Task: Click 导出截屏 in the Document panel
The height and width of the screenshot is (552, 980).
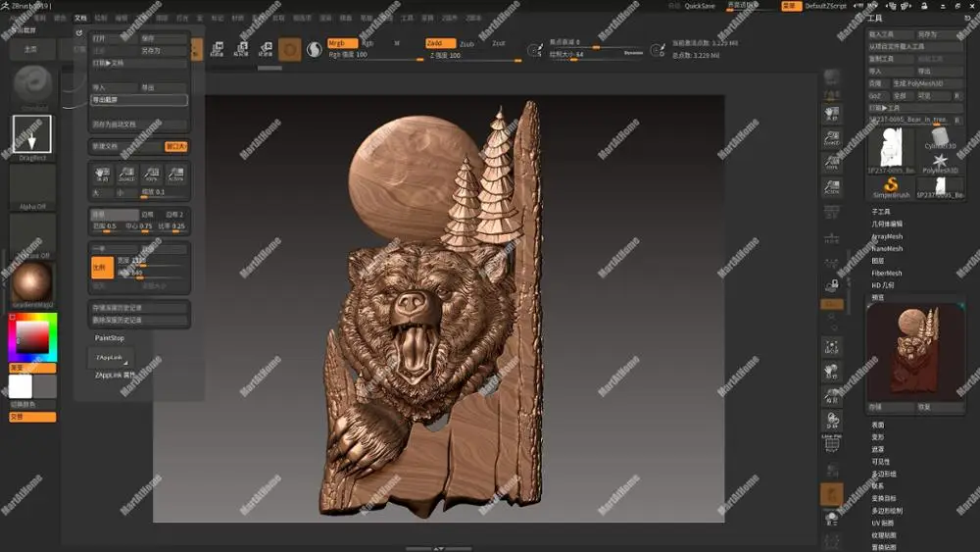Action: pos(139,100)
